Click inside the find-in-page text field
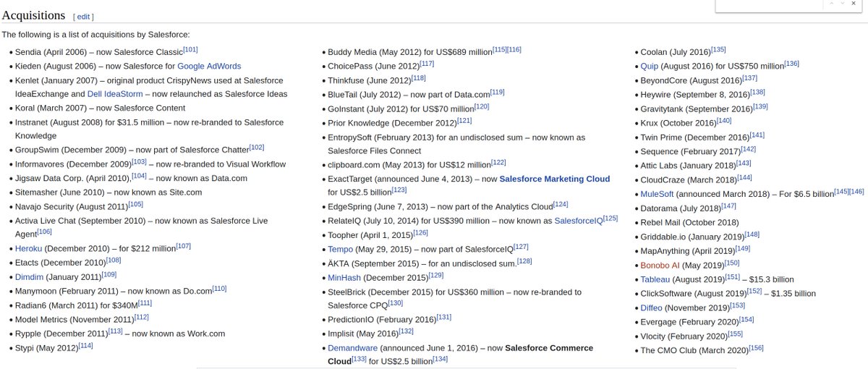 (767, 4)
